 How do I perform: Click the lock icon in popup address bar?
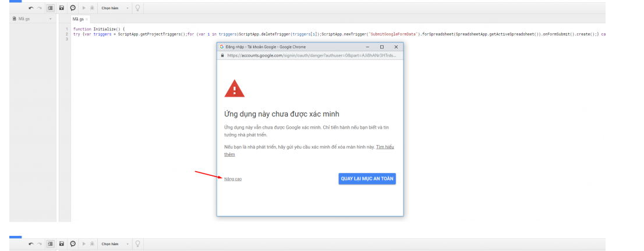click(x=222, y=55)
